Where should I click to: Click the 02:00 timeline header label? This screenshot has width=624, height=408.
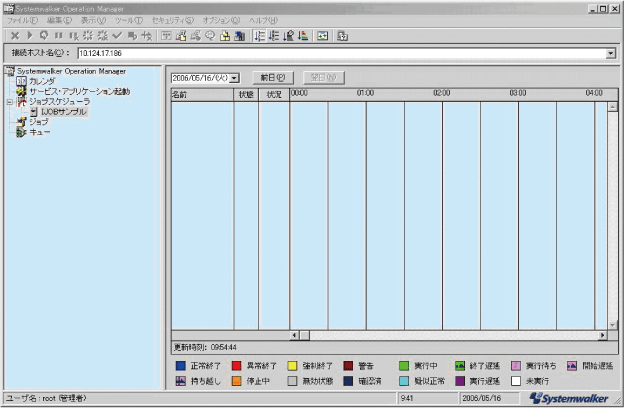442,93
